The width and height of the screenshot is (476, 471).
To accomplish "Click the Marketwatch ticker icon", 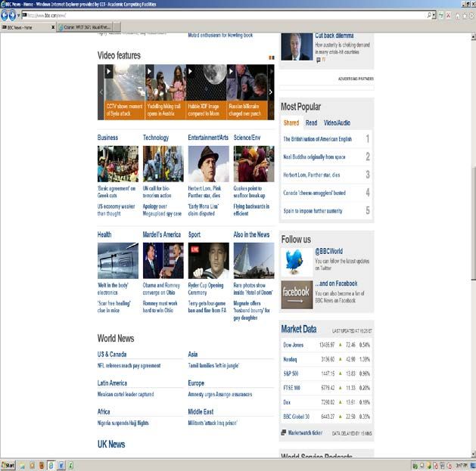I will coord(284,432).
